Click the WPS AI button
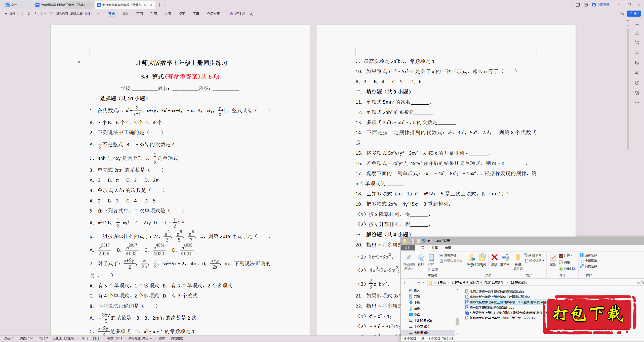 coord(237,14)
